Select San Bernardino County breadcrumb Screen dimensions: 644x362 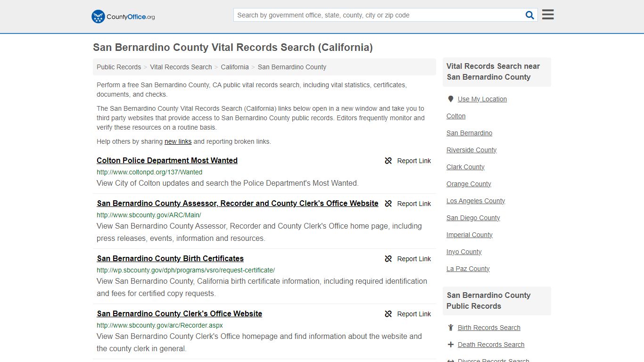[x=292, y=67]
